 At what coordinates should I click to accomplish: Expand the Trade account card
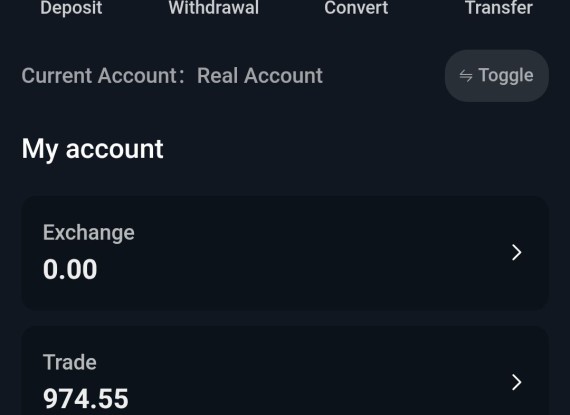pyautogui.click(x=285, y=371)
